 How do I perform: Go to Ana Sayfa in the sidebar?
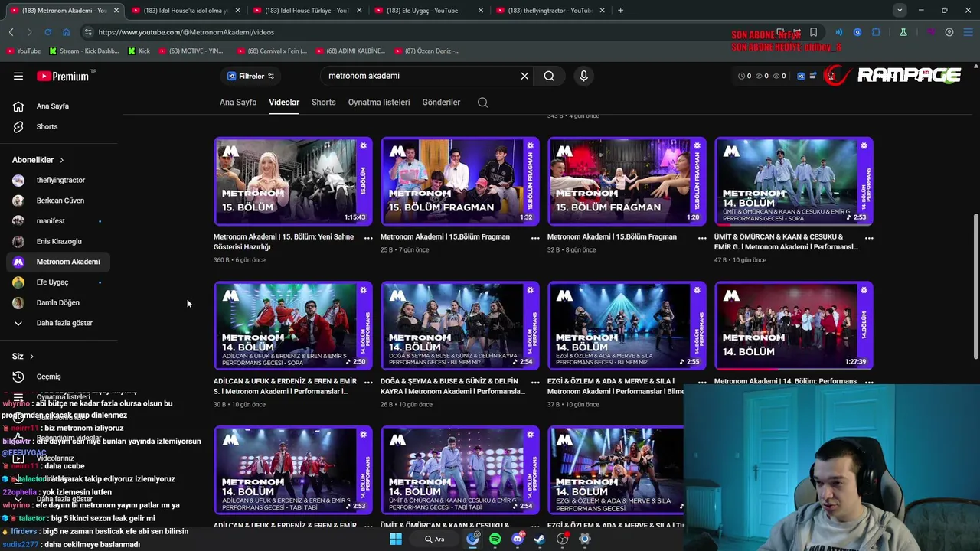pos(58,106)
